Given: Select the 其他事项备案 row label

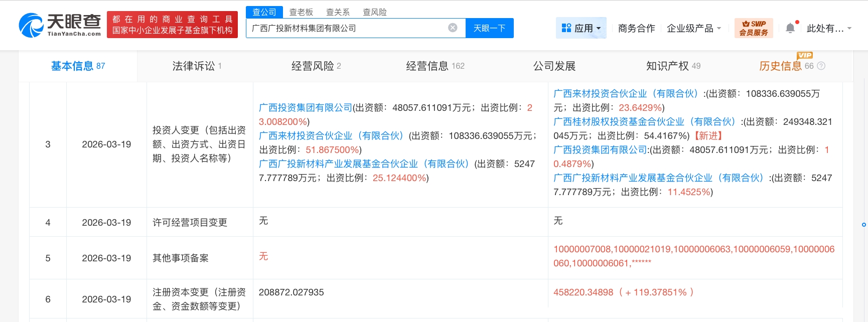Looking at the screenshot, I should 180,258.
